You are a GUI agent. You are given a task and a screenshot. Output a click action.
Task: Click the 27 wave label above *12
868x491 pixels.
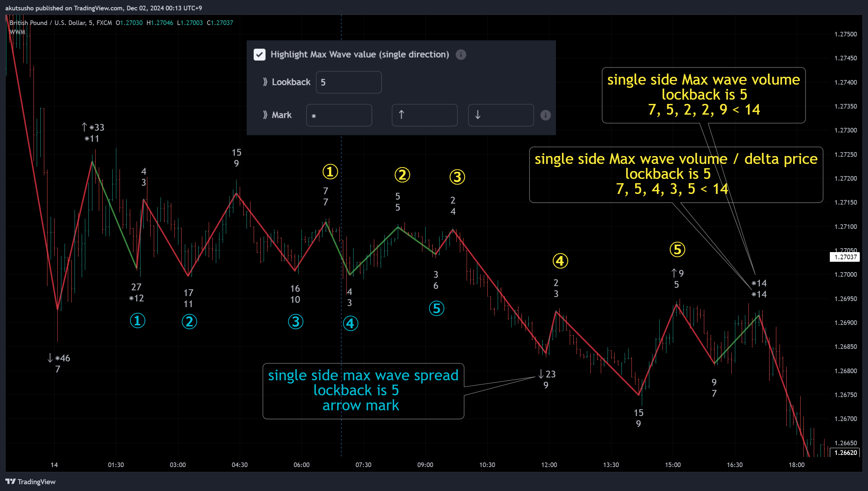[x=136, y=287]
